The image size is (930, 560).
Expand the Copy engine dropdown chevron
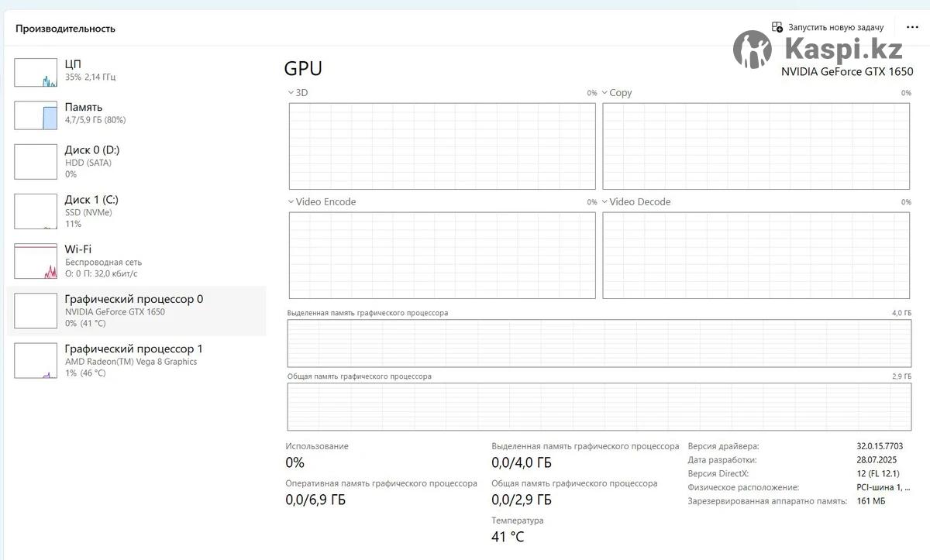point(604,93)
